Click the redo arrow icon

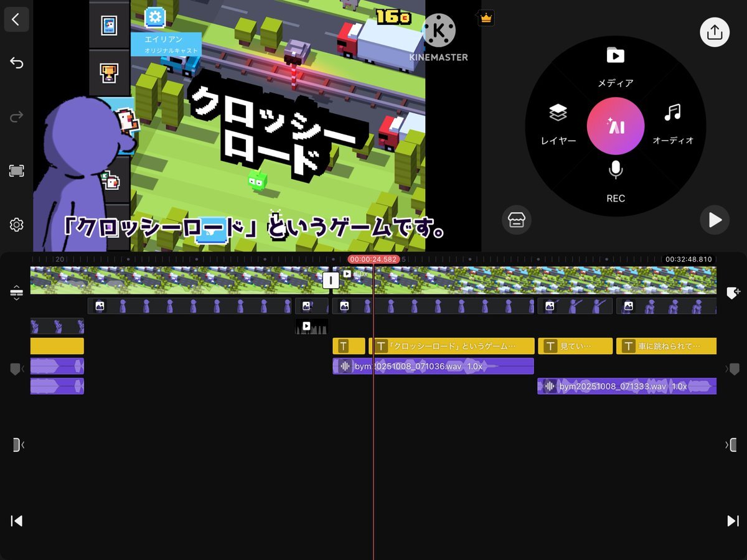16,116
